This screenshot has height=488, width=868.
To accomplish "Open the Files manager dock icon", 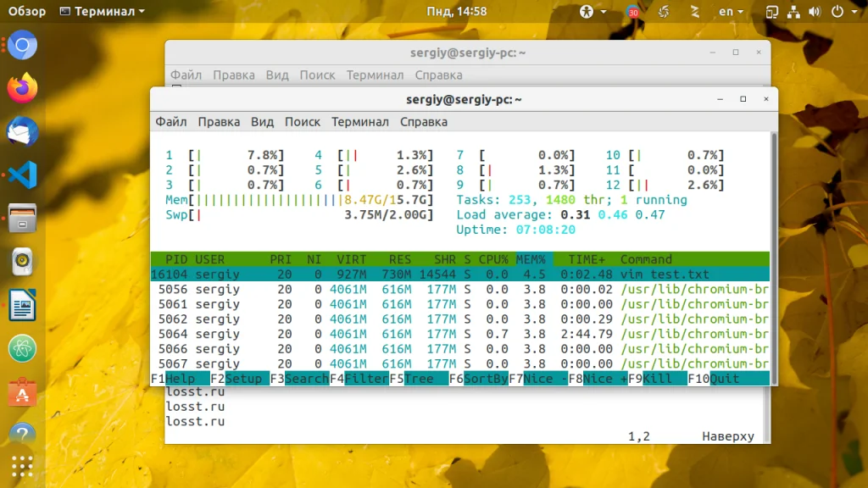I will [23, 219].
